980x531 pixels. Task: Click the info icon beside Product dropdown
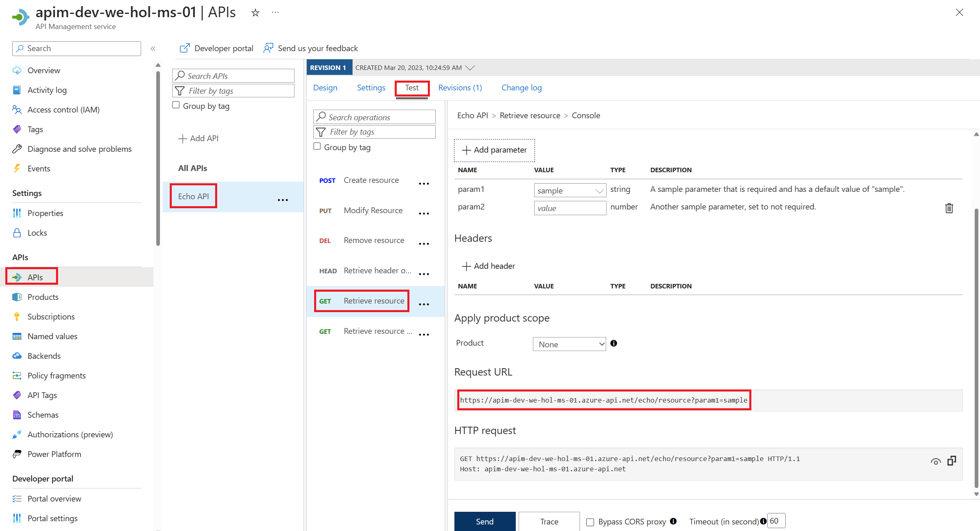coord(614,343)
